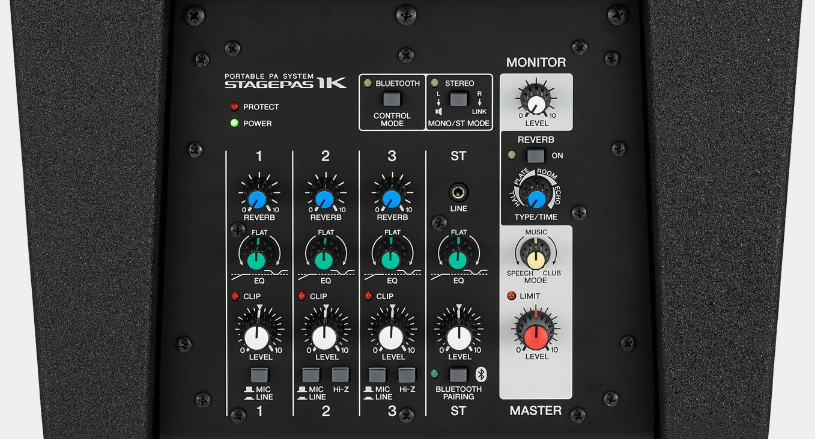Toggle channel 1 MIC/LINE switch
The width and height of the screenshot is (815, 439).
point(257,375)
